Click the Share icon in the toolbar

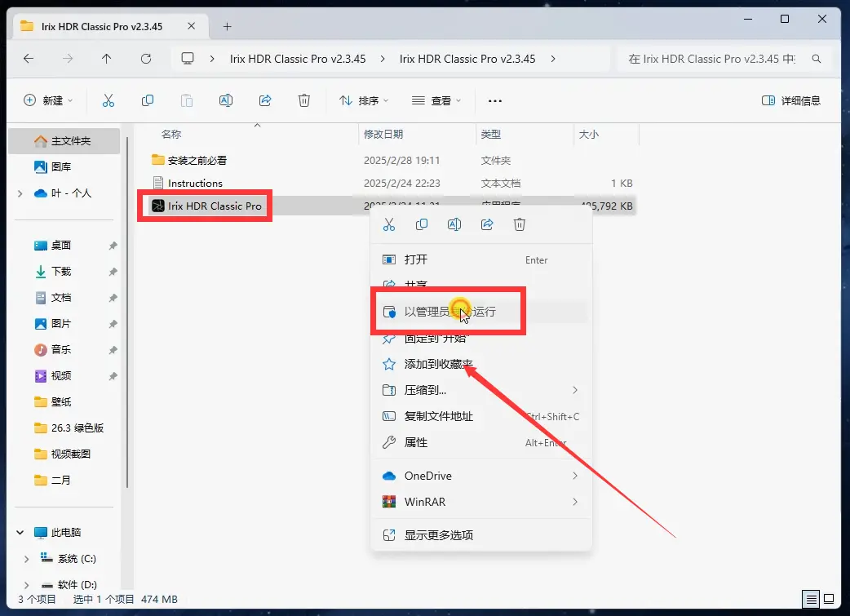click(x=265, y=100)
